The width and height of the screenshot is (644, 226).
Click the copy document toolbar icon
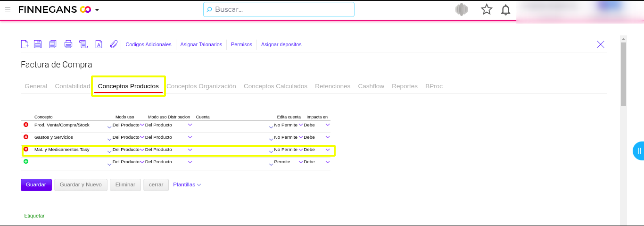[53, 44]
